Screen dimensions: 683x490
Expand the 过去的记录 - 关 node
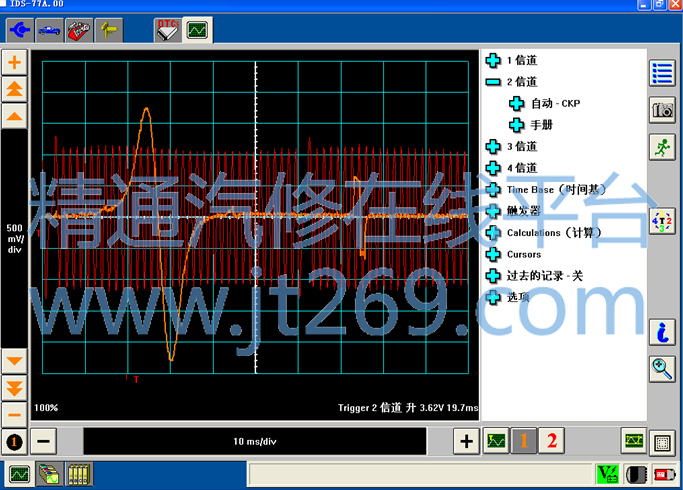click(493, 276)
